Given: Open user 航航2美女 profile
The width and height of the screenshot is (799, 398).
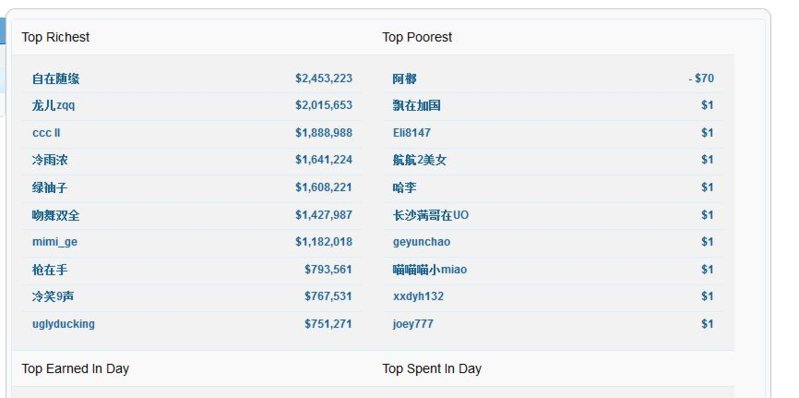Looking at the screenshot, I should (420, 160).
